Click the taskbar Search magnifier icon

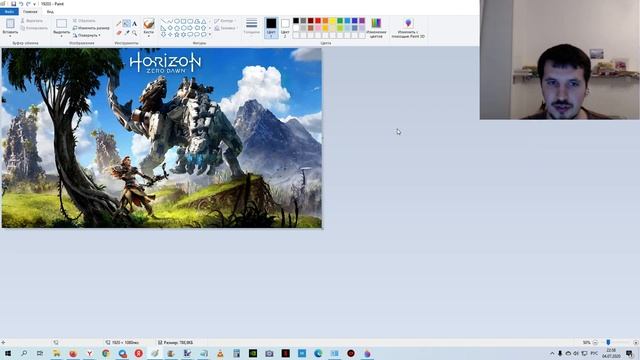click(24, 353)
